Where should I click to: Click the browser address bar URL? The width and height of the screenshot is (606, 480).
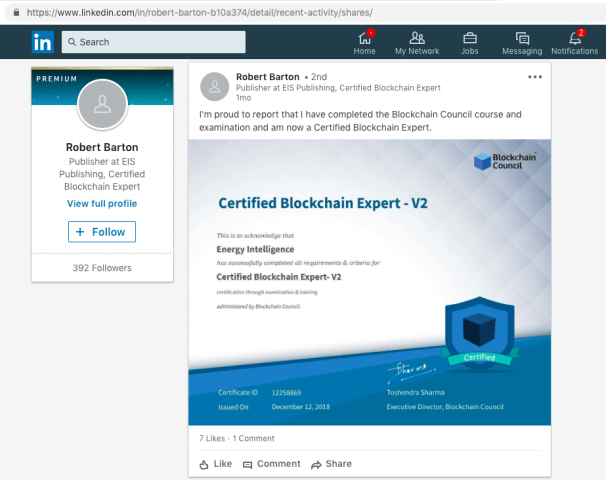[200, 12]
